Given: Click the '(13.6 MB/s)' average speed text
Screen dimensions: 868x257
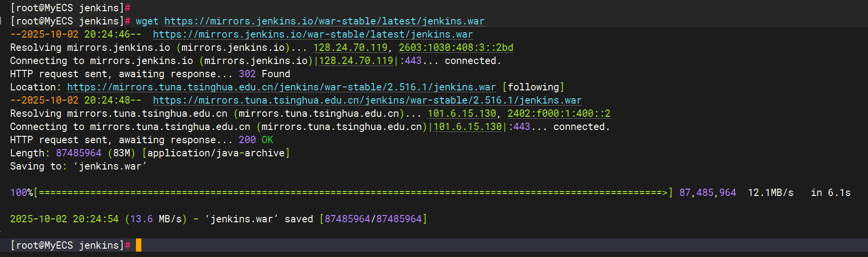Looking at the screenshot, I should pos(156,219).
